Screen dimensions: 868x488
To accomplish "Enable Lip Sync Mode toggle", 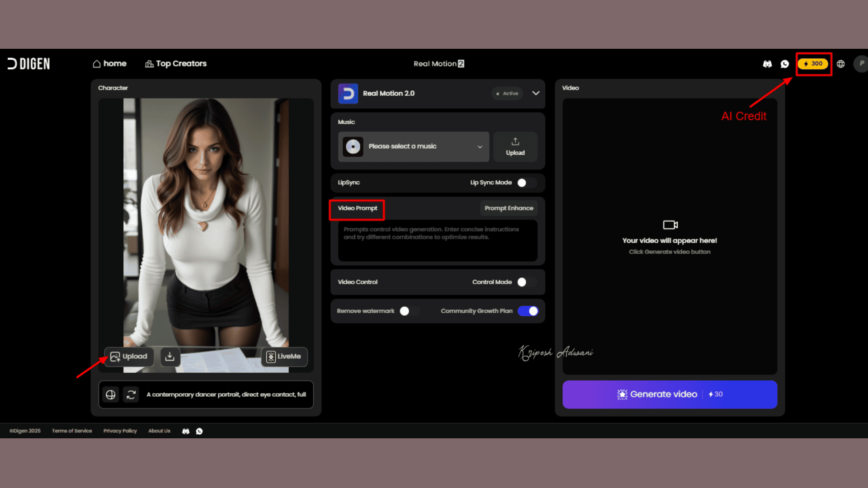I will point(527,183).
